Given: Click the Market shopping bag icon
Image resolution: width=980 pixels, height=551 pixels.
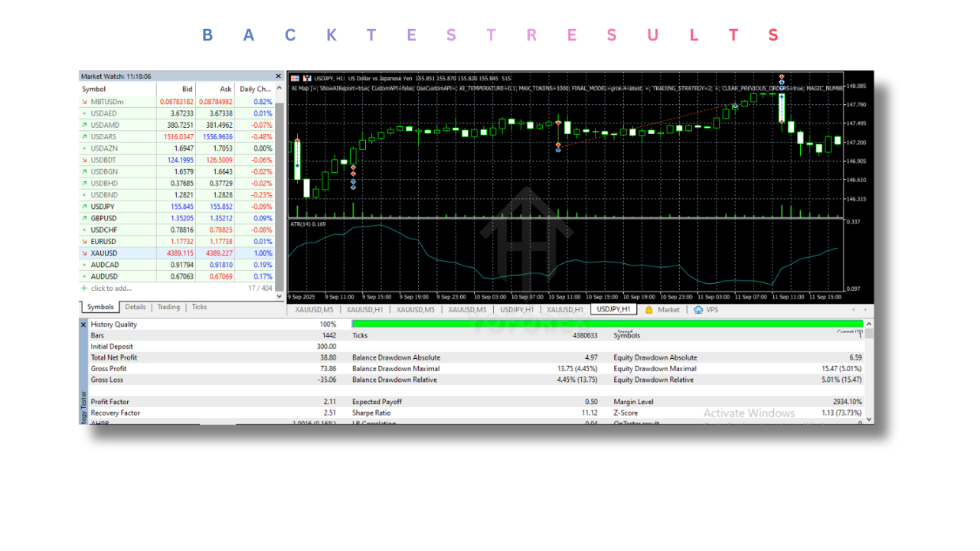Looking at the screenshot, I should point(649,310).
